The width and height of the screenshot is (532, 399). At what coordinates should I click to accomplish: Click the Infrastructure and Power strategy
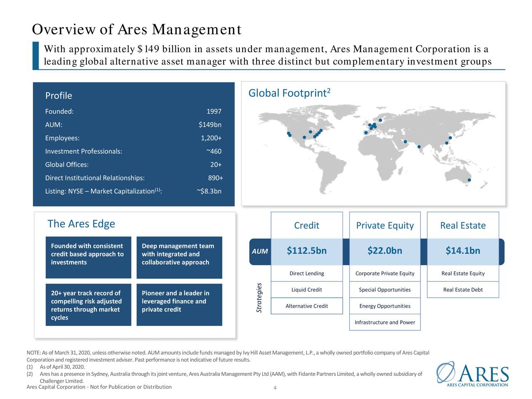[384, 322]
